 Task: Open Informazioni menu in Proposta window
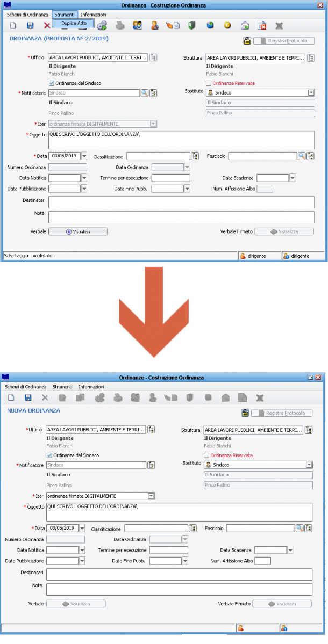[94, 15]
